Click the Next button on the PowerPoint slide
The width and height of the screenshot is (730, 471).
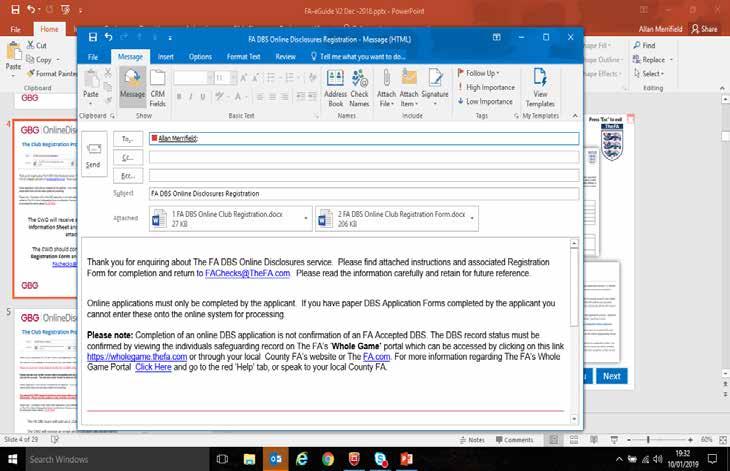(612, 376)
